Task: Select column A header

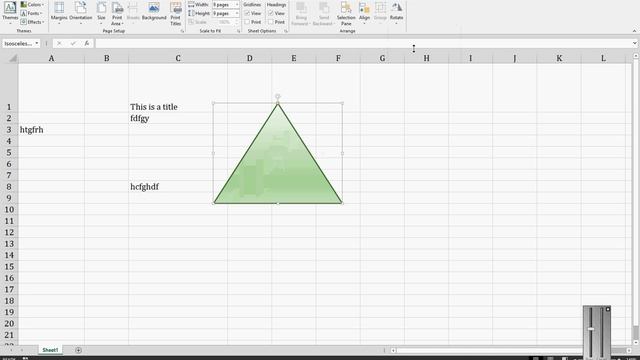Action: pos(51,58)
